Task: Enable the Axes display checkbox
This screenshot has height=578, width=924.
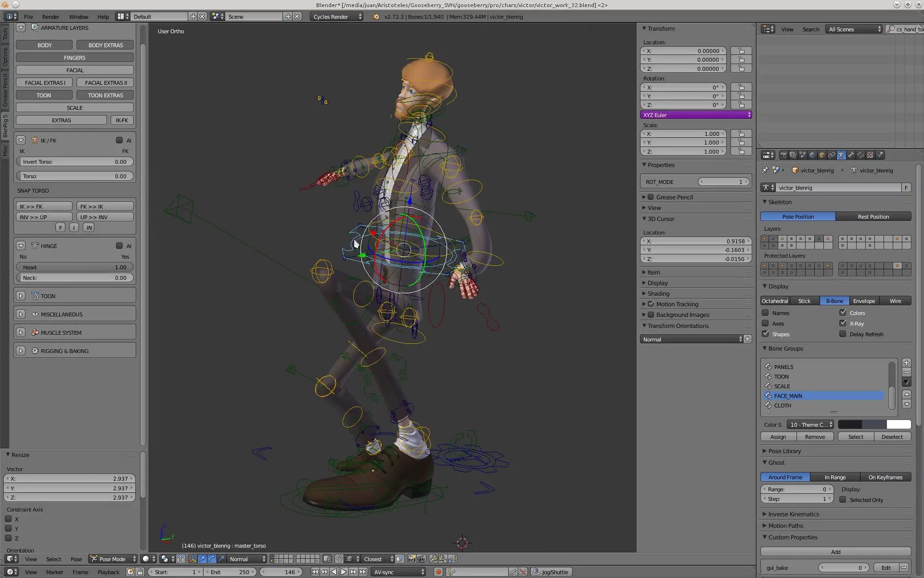Action: click(765, 323)
